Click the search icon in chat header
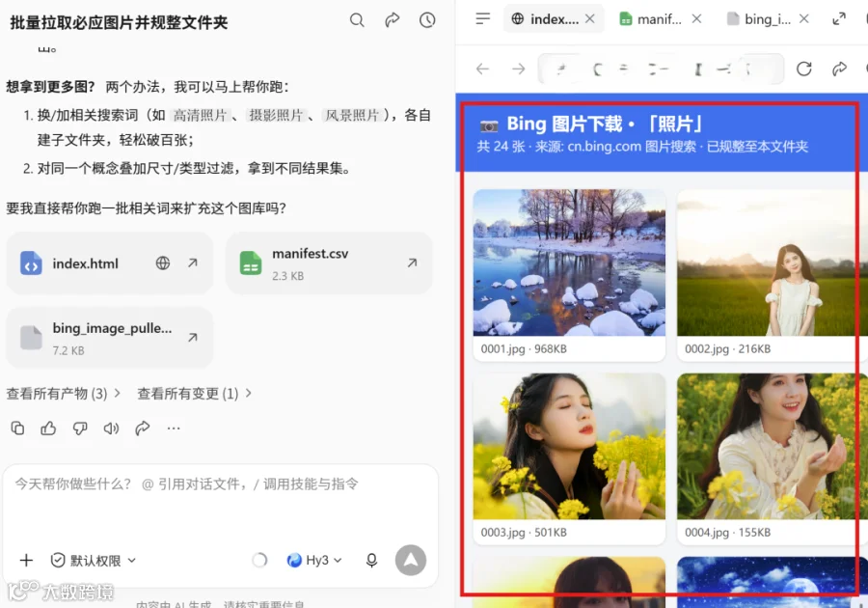This screenshot has height=608, width=868. coord(357,20)
